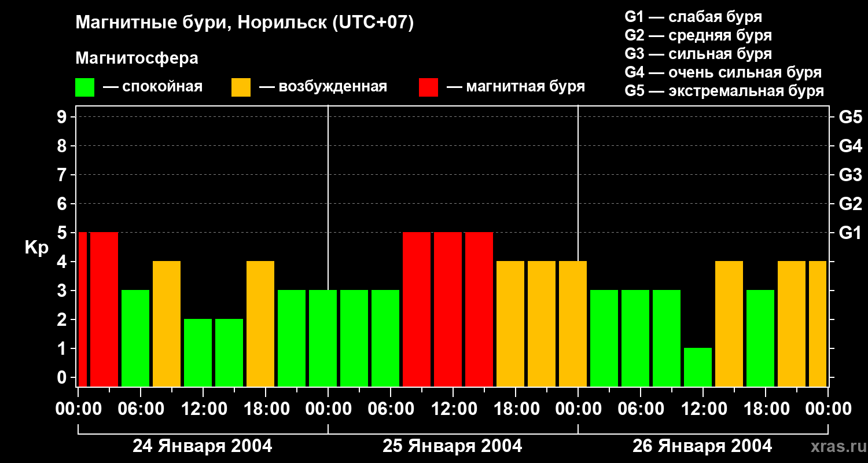This screenshot has height=463, width=868.
Task: Select the last red Kp 5 bar on 25 January
Action: (x=479, y=309)
